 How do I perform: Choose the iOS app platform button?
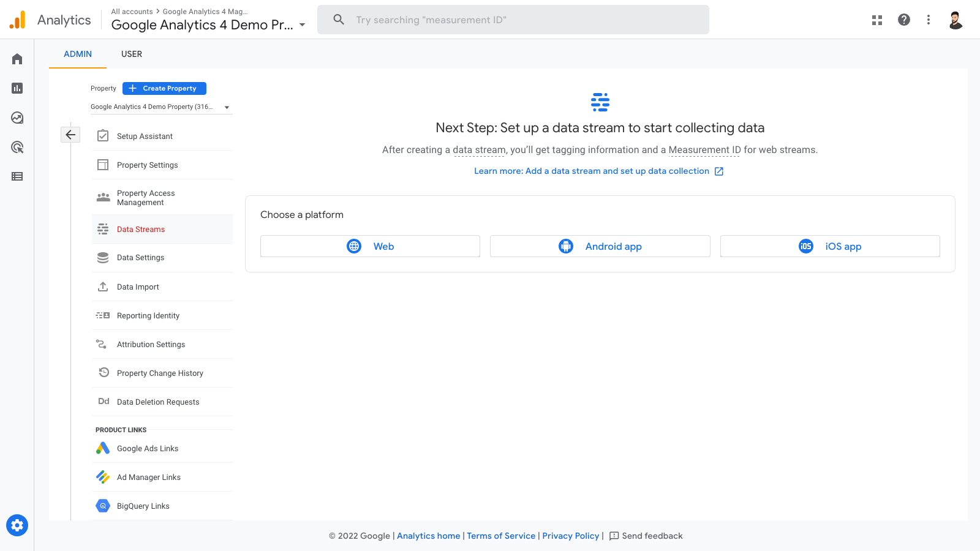coord(830,246)
